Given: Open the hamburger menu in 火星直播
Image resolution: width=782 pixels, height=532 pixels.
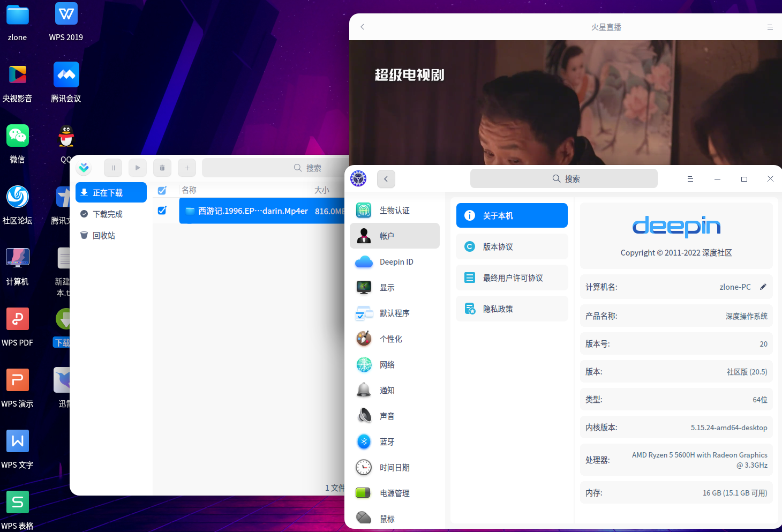Looking at the screenshot, I should pos(770,27).
